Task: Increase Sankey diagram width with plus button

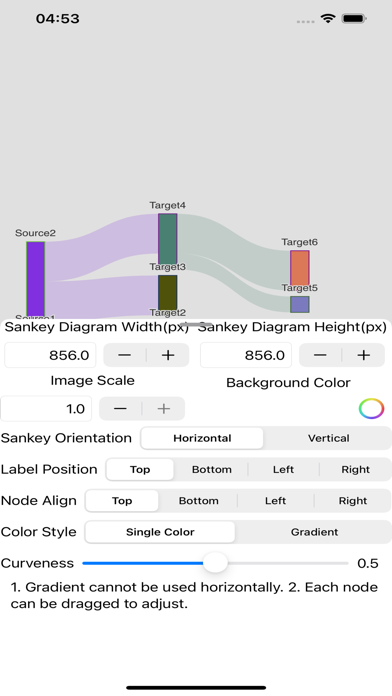Action: point(168,355)
